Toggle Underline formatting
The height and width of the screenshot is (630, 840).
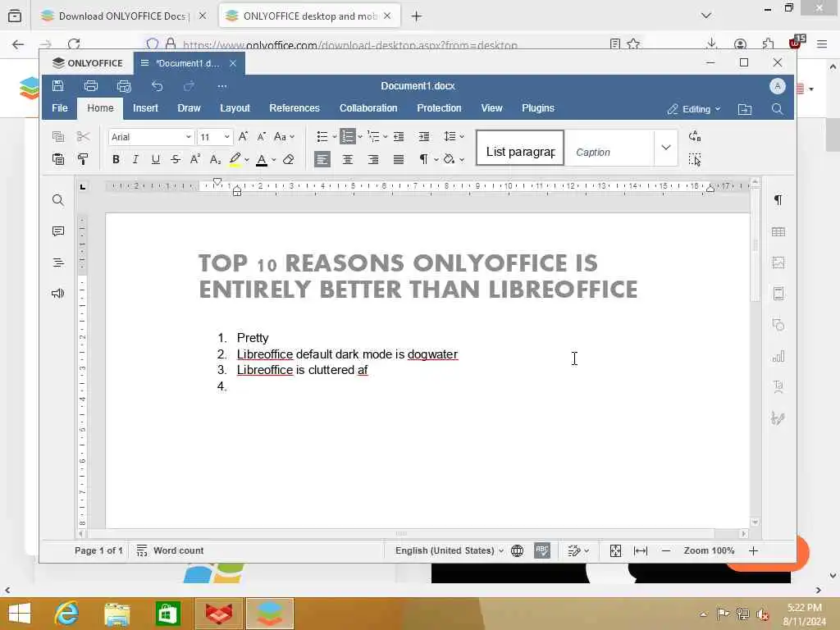coord(155,159)
